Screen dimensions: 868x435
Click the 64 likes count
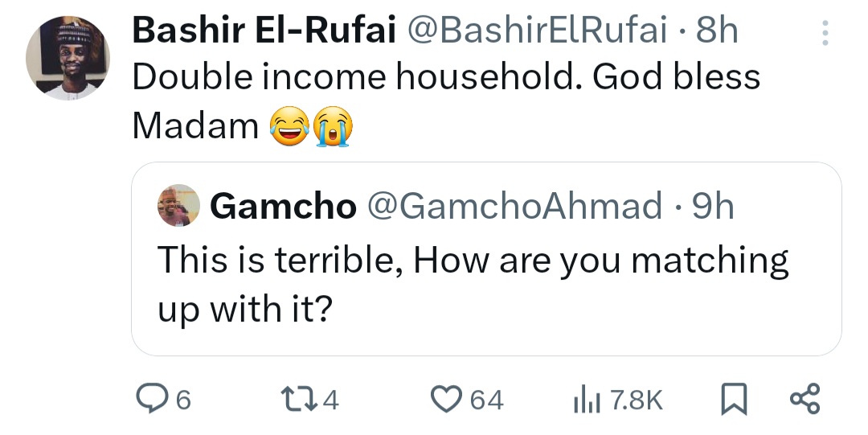pyautogui.click(x=486, y=400)
